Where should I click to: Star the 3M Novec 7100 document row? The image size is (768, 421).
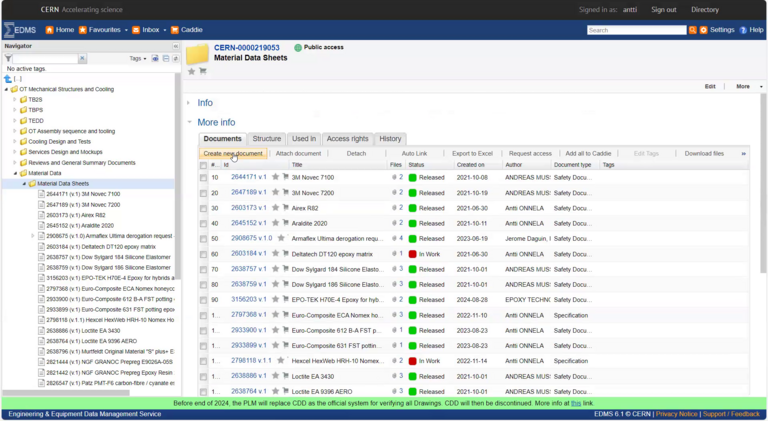point(275,177)
